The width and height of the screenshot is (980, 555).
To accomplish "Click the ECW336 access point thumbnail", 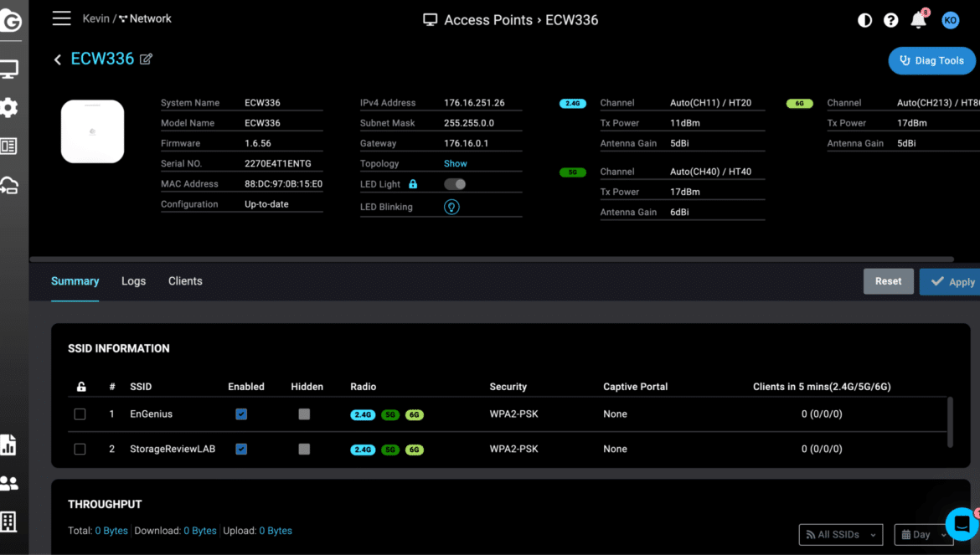I will pyautogui.click(x=92, y=131).
